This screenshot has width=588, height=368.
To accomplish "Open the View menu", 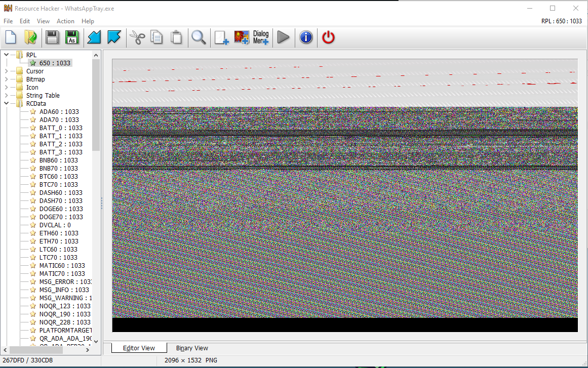I will (x=43, y=21).
